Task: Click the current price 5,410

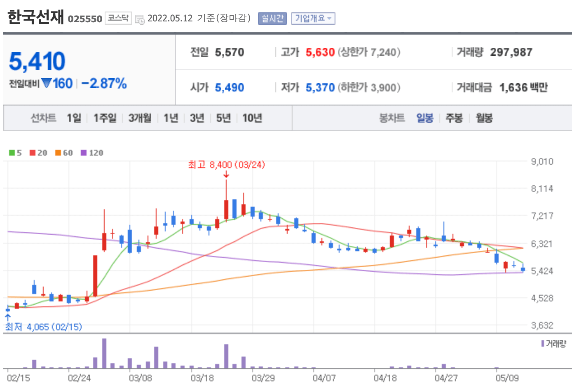Action: (37, 61)
